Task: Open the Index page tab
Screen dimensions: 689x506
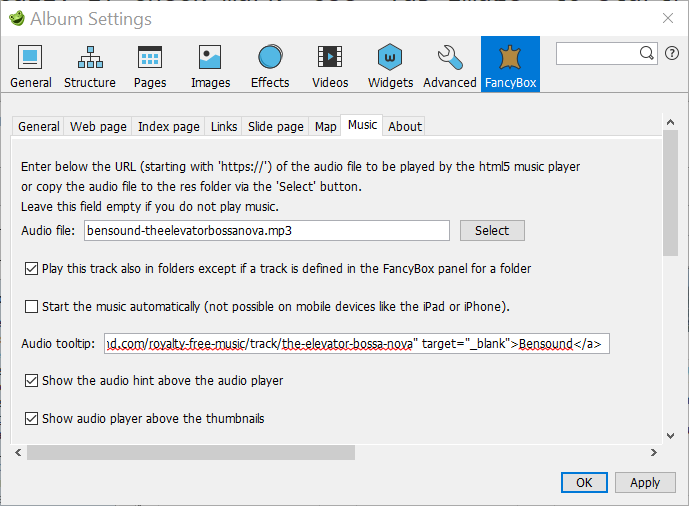Action: pos(168,127)
